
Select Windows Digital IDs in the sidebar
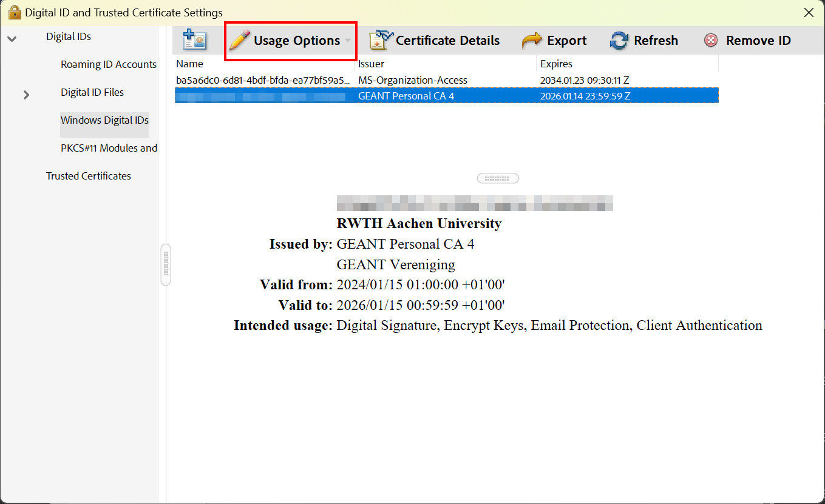[104, 119]
